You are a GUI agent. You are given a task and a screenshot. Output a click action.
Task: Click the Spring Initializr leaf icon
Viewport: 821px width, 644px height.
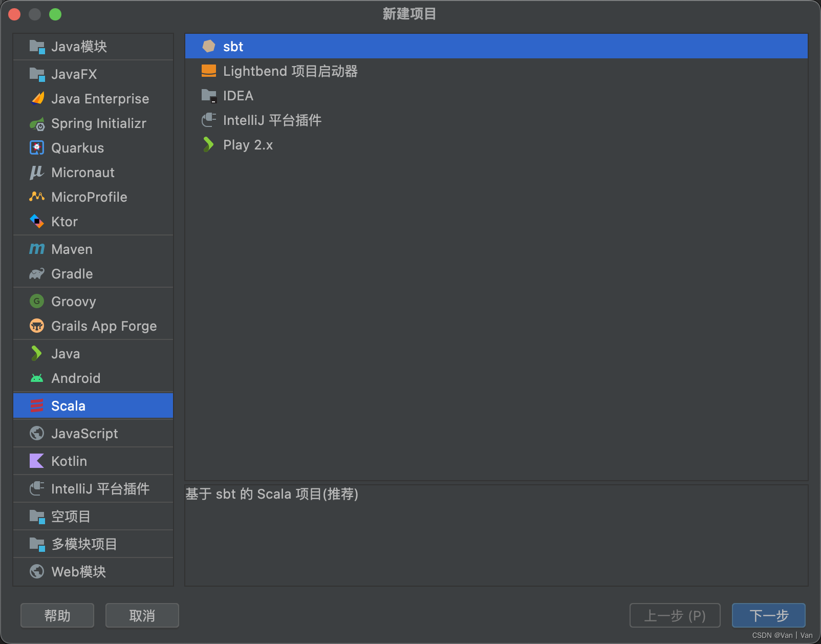click(37, 123)
